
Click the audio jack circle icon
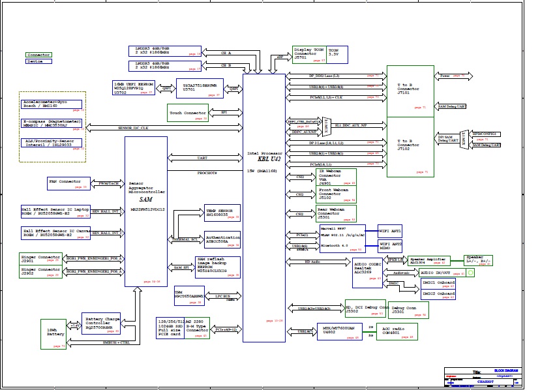(470, 273)
